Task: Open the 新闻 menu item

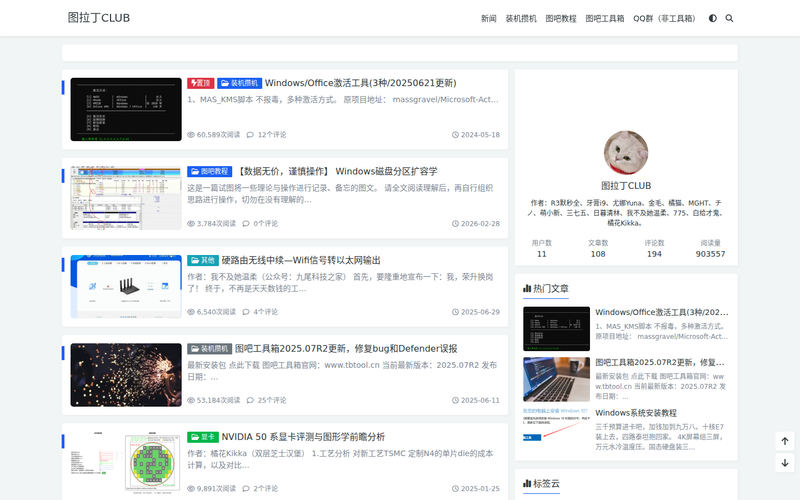Action: coord(488,18)
